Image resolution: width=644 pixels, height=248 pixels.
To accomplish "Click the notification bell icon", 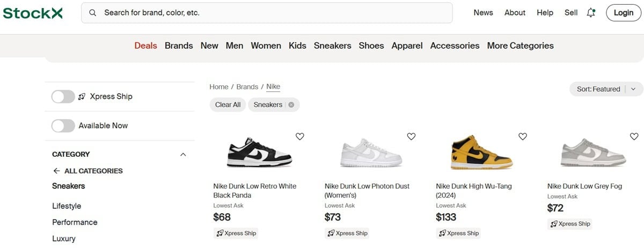I will (591, 13).
